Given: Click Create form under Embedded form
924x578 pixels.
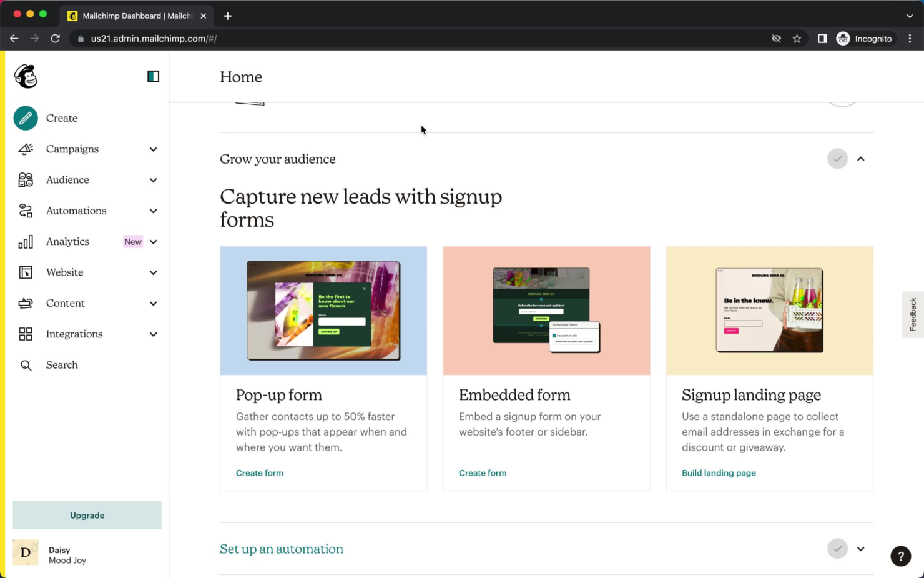Looking at the screenshot, I should (483, 473).
